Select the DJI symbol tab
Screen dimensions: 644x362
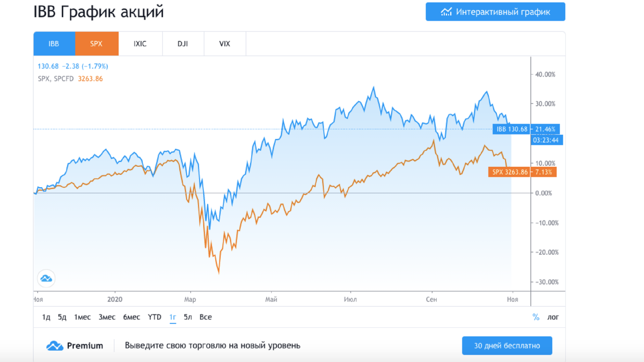(x=182, y=43)
